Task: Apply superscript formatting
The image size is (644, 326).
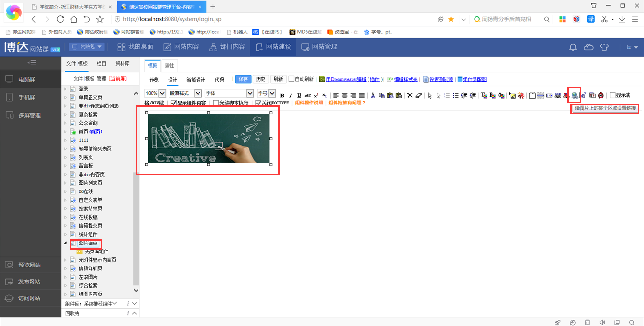Action: (x=316, y=95)
